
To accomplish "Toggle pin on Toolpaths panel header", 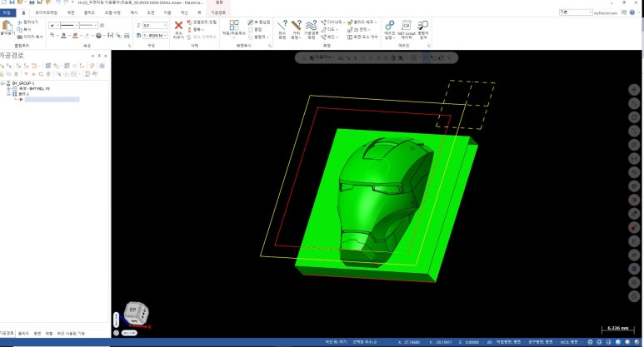I will pos(99,56).
